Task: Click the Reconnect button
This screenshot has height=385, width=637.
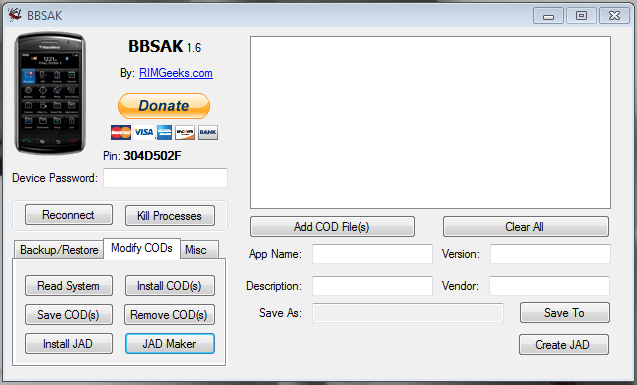Action: (x=69, y=215)
